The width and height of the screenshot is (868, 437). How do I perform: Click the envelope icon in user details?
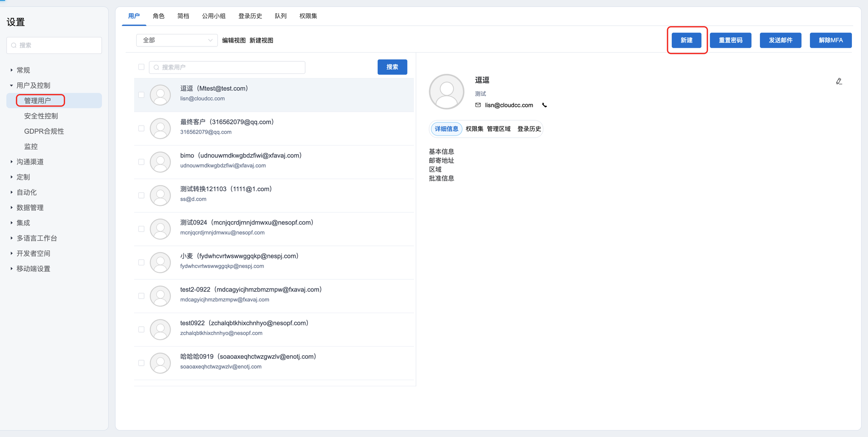[x=478, y=105]
